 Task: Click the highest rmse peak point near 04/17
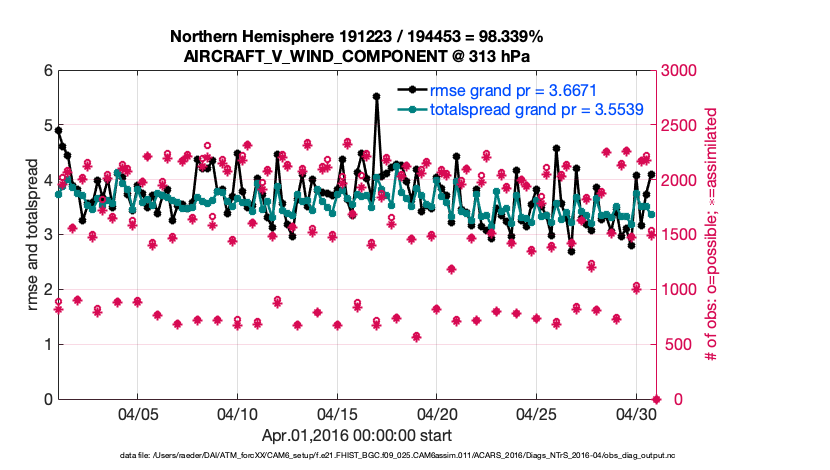coord(376,97)
